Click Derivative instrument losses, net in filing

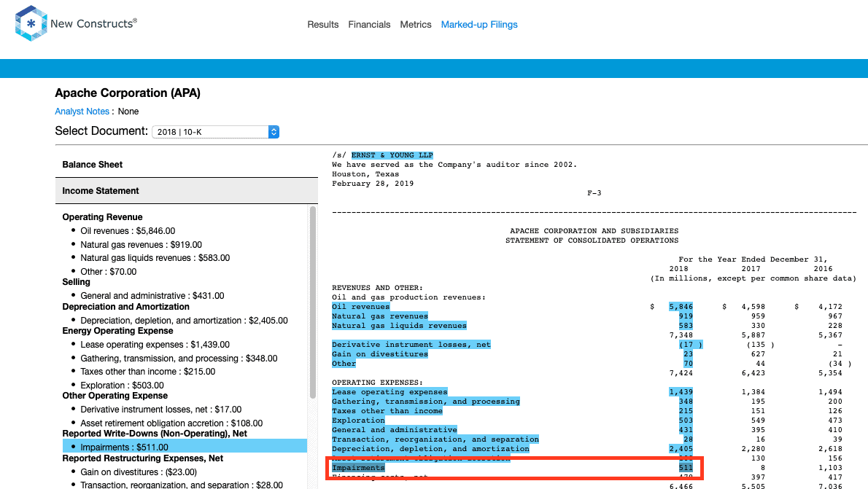[x=411, y=344]
